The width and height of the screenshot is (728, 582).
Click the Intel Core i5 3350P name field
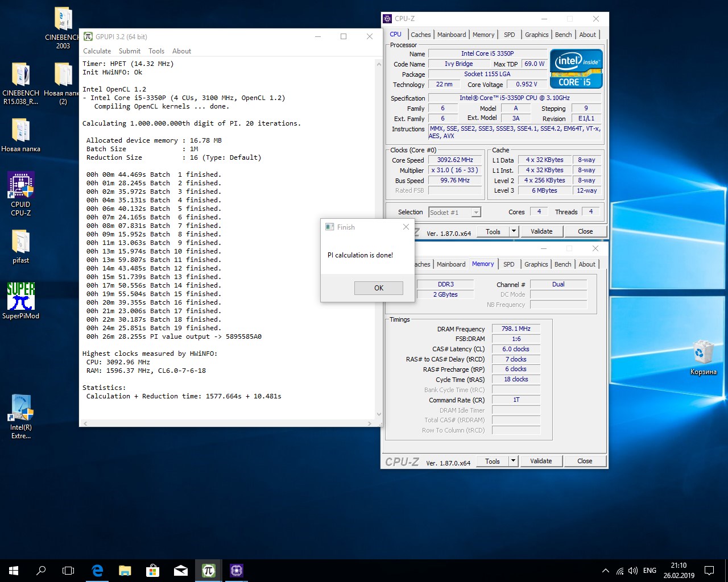click(487, 53)
